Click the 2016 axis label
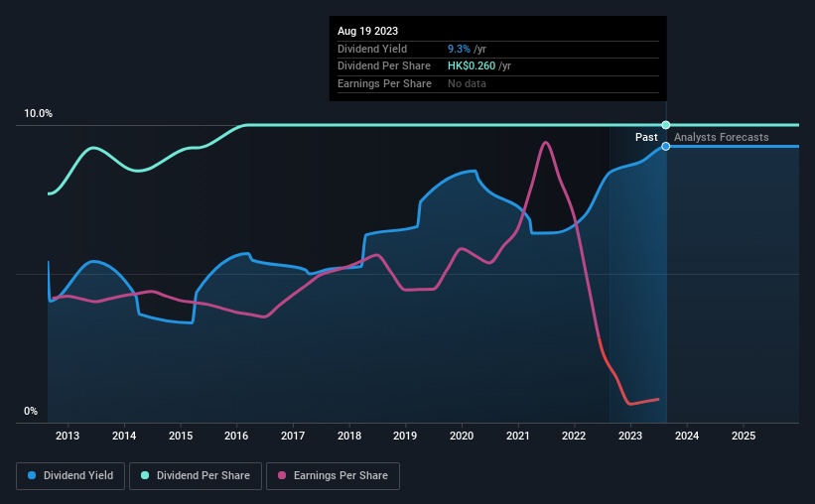 click(x=236, y=436)
